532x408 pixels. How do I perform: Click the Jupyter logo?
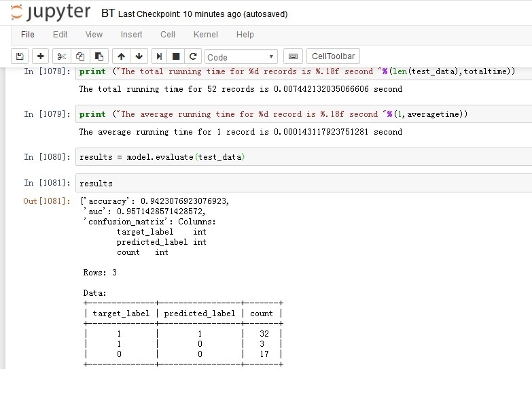pos(50,12)
